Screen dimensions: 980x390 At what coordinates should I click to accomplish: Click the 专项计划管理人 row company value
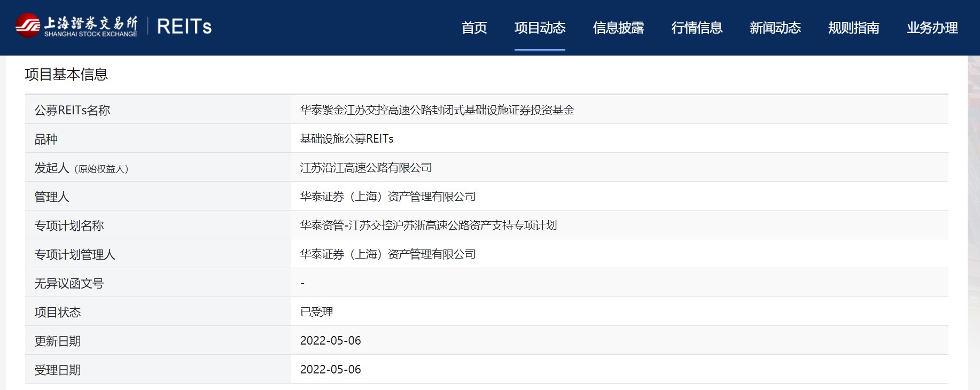pos(388,254)
